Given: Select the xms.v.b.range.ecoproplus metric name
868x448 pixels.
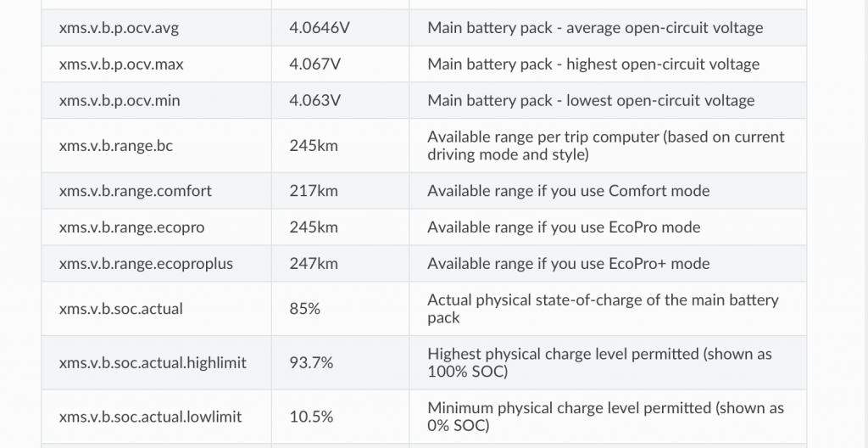Looking at the screenshot, I should coord(146,264).
